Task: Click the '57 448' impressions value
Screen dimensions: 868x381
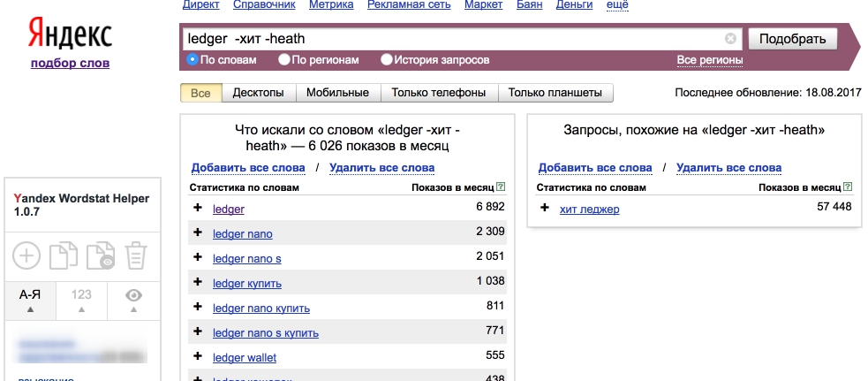Action: click(x=834, y=207)
